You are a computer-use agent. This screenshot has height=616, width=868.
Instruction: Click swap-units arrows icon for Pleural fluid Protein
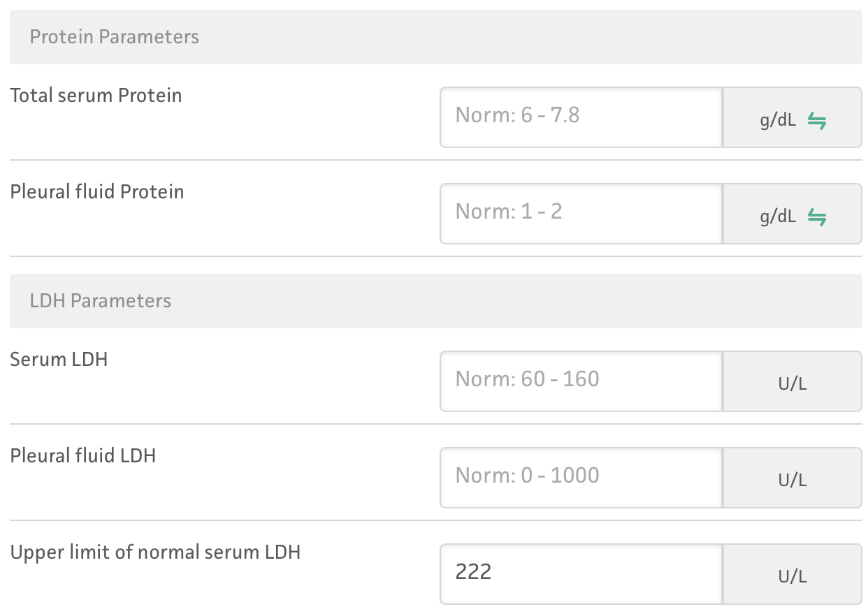tap(817, 217)
